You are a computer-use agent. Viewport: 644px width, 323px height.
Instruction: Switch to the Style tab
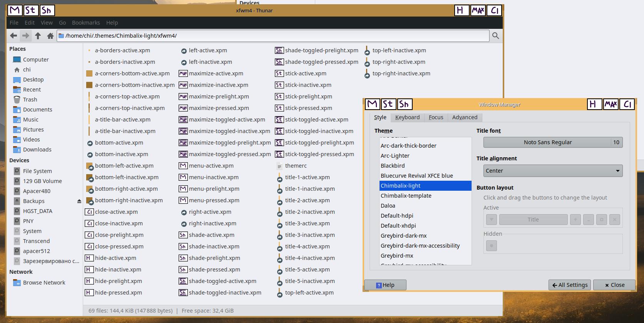(x=380, y=117)
